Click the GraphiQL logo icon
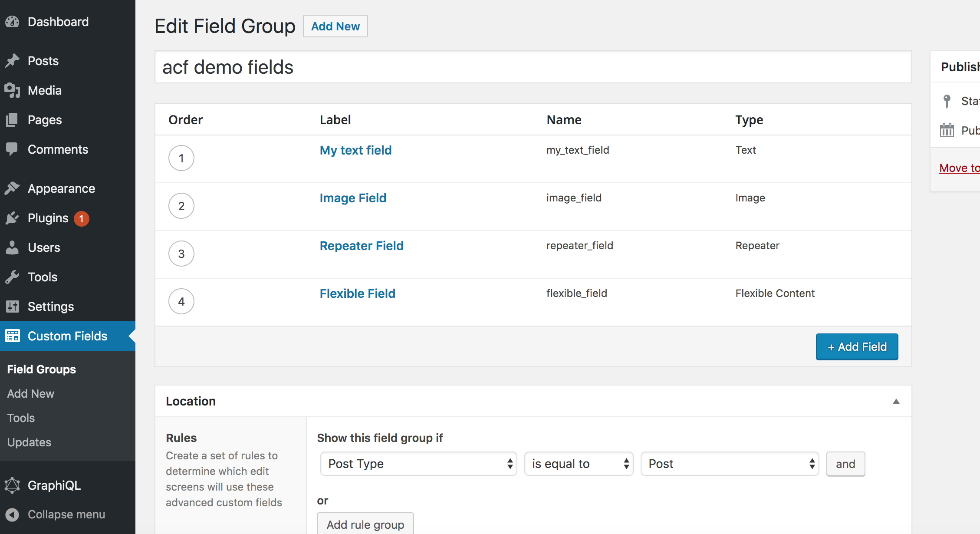980x534 pixels. point(13,485)
